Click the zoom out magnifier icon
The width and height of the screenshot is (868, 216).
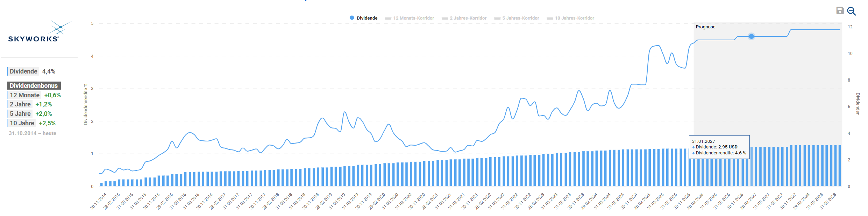click(851, 11)
